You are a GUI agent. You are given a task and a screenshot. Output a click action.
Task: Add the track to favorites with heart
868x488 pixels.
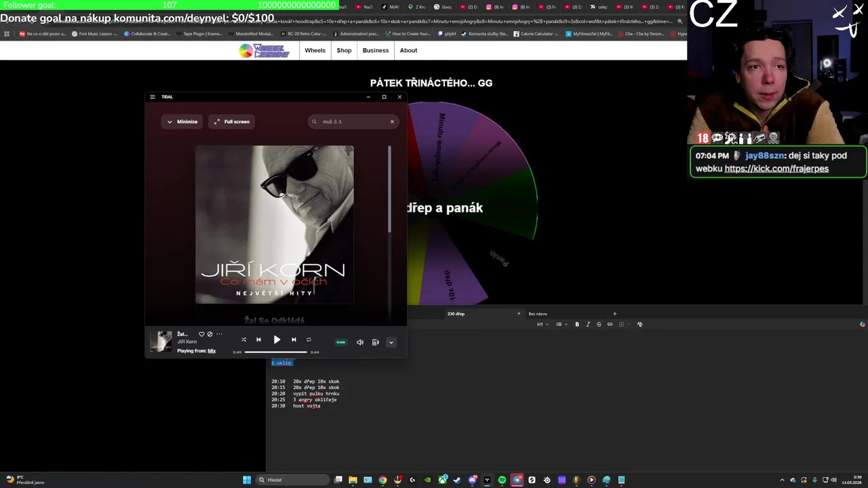pyautogui.click(x=201, y=334)
